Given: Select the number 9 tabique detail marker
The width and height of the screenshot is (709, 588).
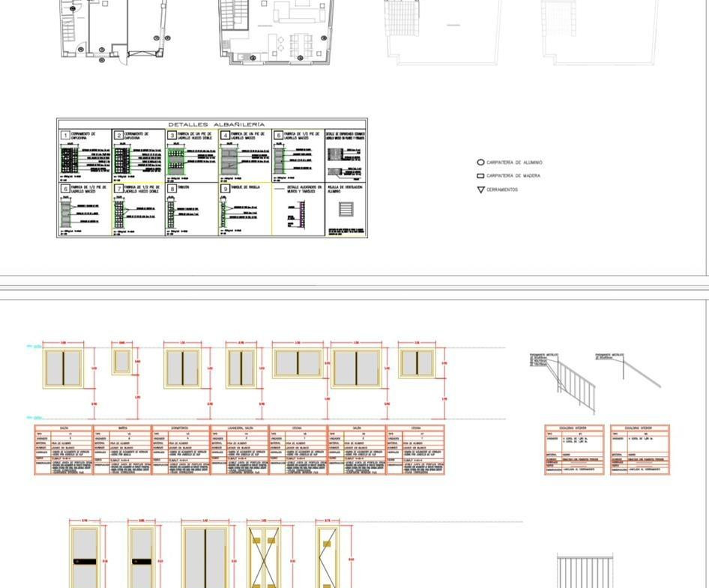Looking at the screenshot, I should coord(225,189).
